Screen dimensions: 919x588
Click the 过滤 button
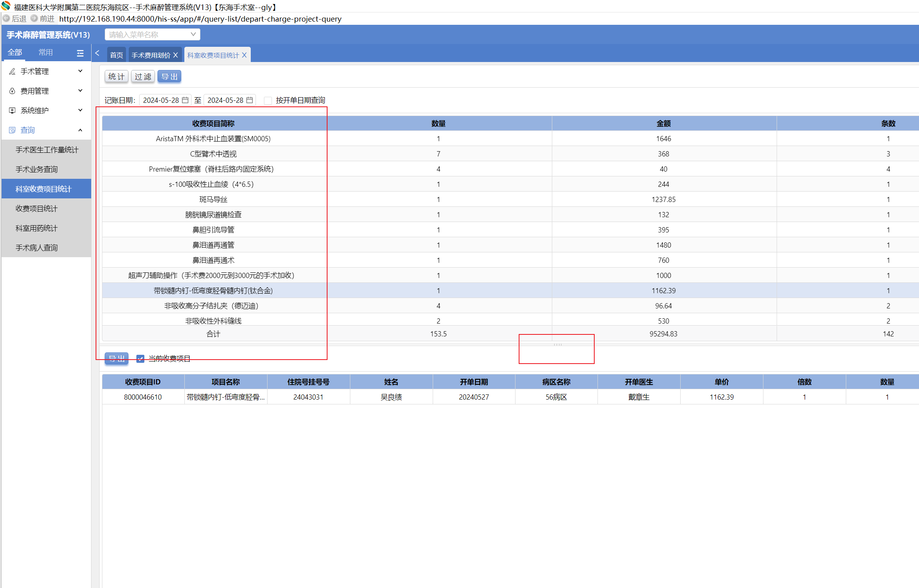pos(143,76)
